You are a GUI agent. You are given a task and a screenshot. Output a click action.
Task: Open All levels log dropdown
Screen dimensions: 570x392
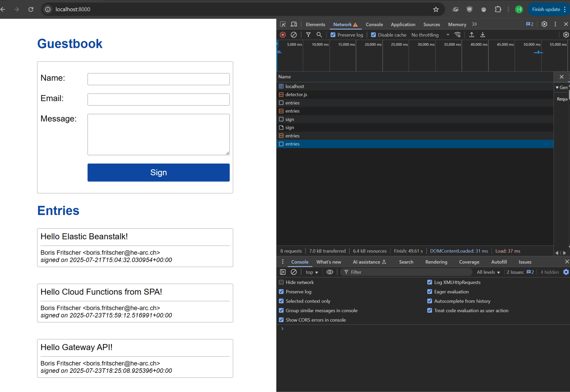(x=488, y=272)
